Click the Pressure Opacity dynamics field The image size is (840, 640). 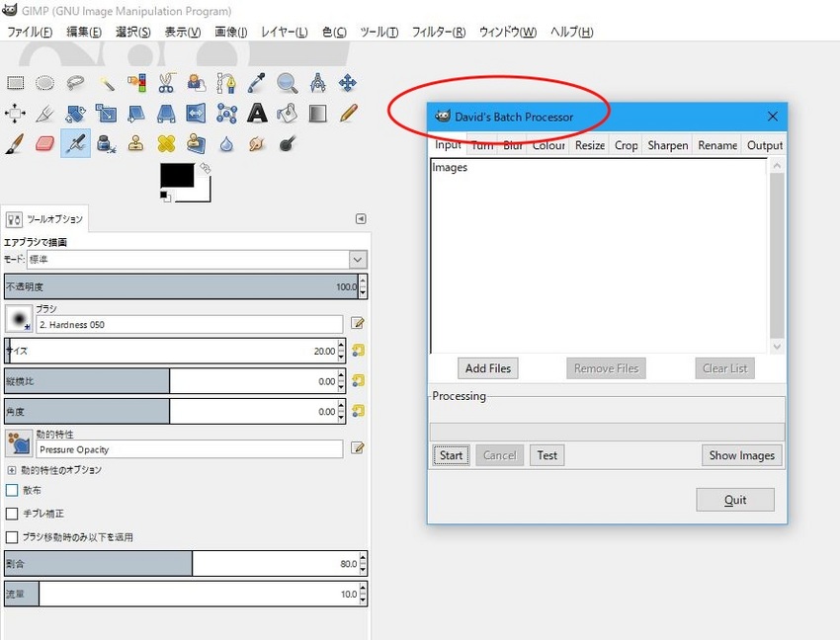coord(189,449)
